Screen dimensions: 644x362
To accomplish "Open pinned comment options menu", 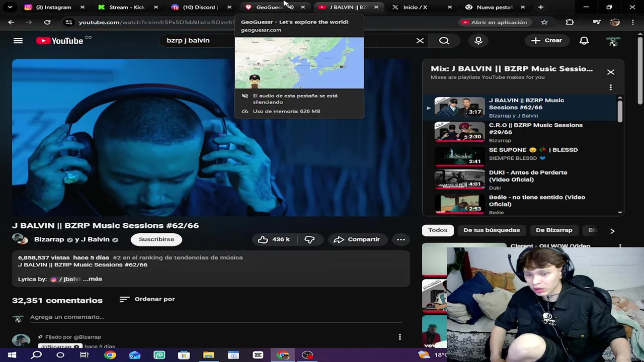I will 400,337.
